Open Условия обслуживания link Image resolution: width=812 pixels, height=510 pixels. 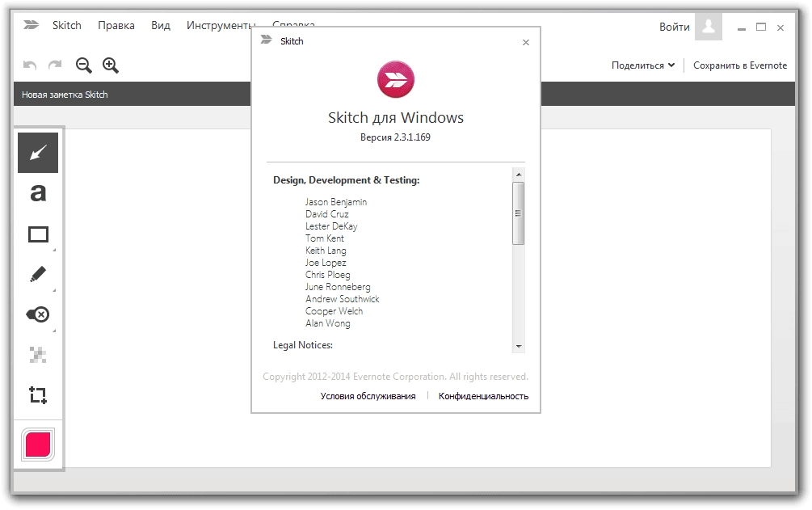(x=368, y=396)
